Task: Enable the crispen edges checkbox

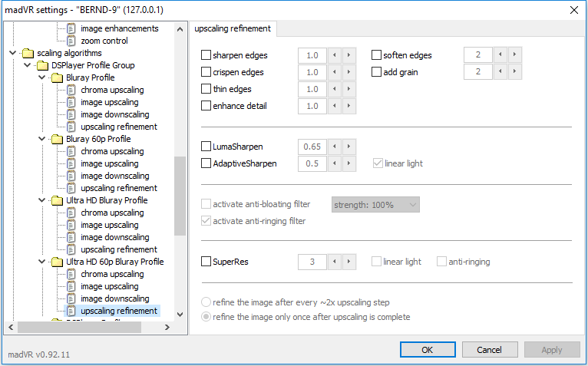Action: [x=206, y=72]
